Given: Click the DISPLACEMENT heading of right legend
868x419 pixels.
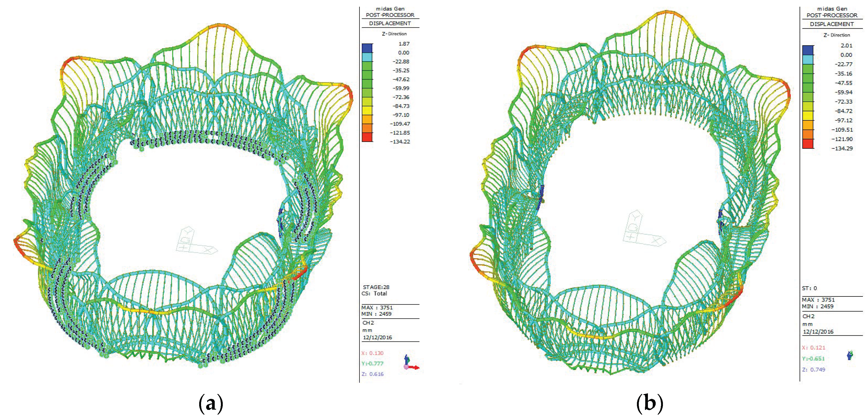Looking at the screenshot, I should tap(832, 24).
